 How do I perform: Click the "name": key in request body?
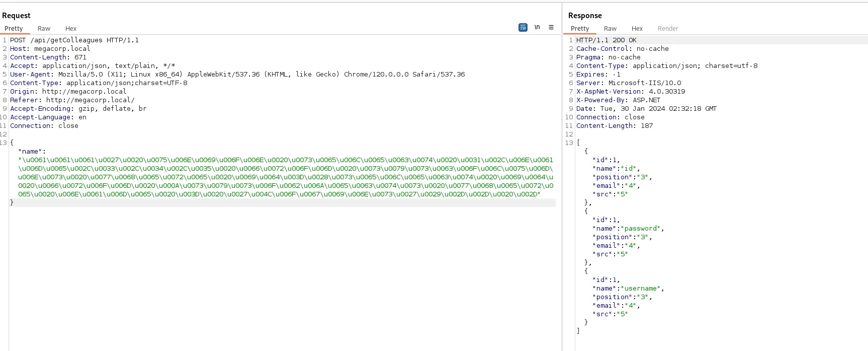[32, 152]
